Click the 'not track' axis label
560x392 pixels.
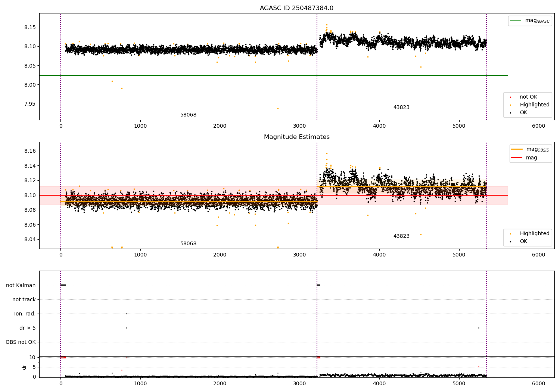24,300
